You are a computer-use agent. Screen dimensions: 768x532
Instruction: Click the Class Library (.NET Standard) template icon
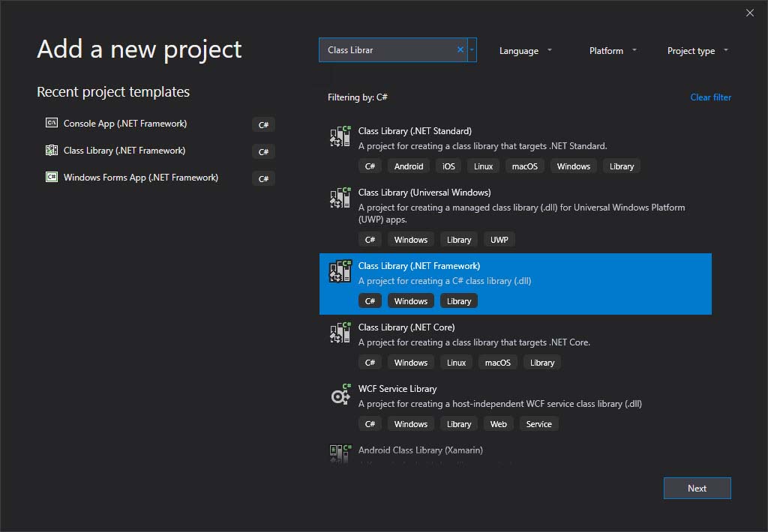click(x=340, y=136)
